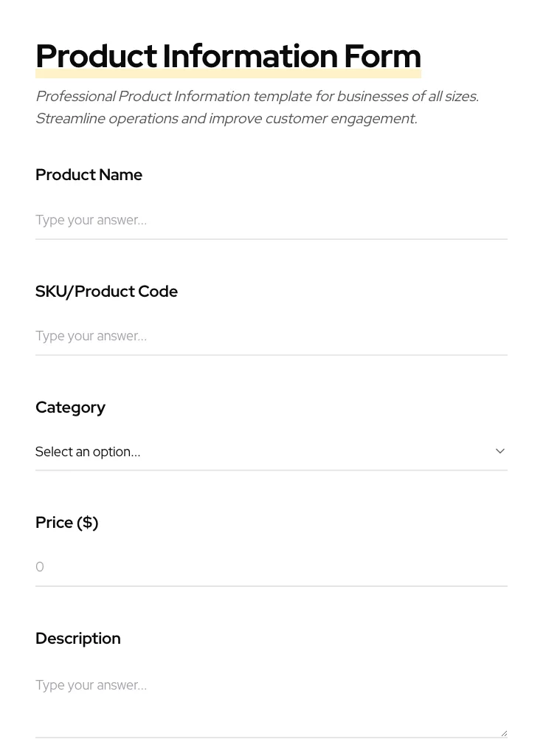Click the "Product Name" label
The image size is (543, 756).
click(89, 175)
